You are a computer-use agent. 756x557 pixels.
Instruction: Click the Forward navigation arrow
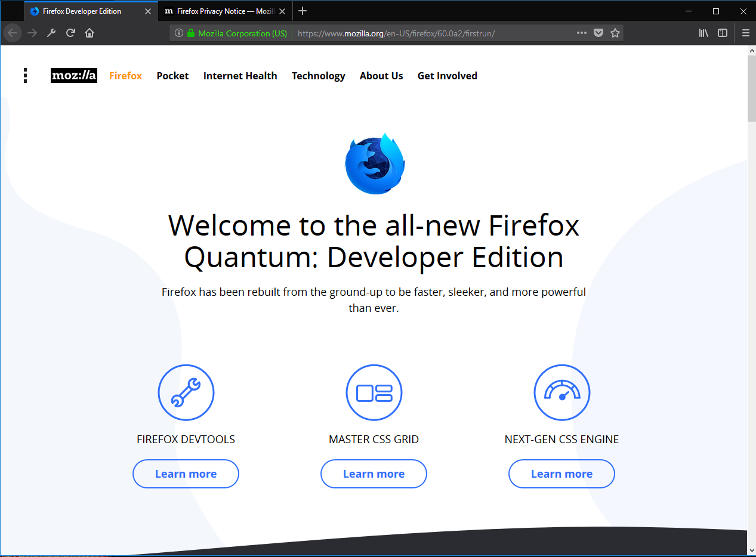(32, 33)
